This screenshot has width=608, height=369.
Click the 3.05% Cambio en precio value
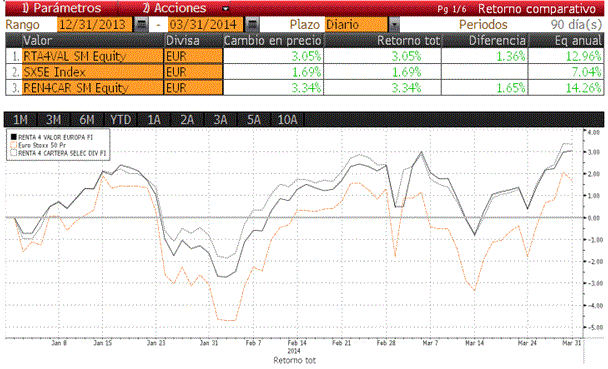coord(306,56)
